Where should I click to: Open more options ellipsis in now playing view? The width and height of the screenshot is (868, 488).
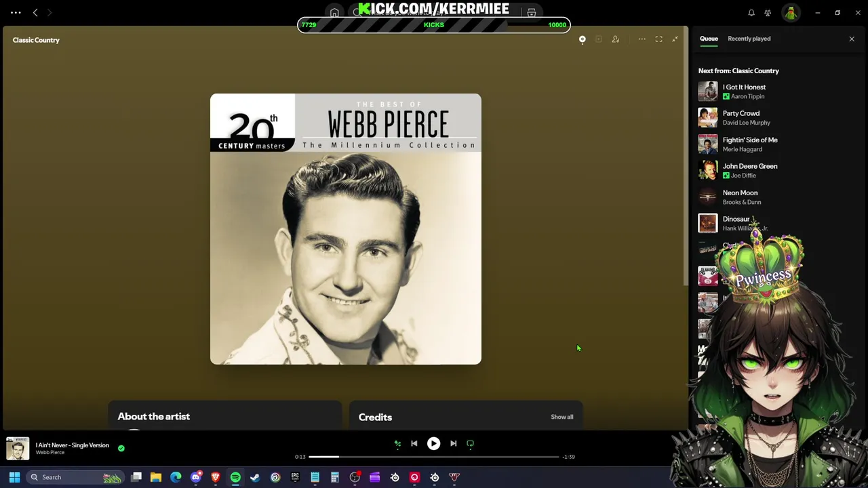pyautogui.click(x=642, y=39)
